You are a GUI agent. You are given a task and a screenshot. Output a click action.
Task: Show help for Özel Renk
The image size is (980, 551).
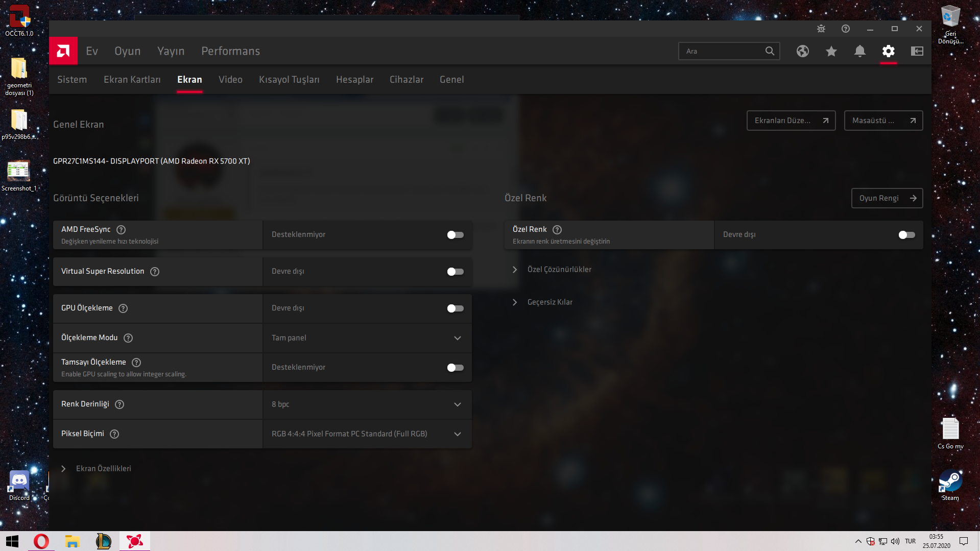pyautogui.click(x=557, y=230)
